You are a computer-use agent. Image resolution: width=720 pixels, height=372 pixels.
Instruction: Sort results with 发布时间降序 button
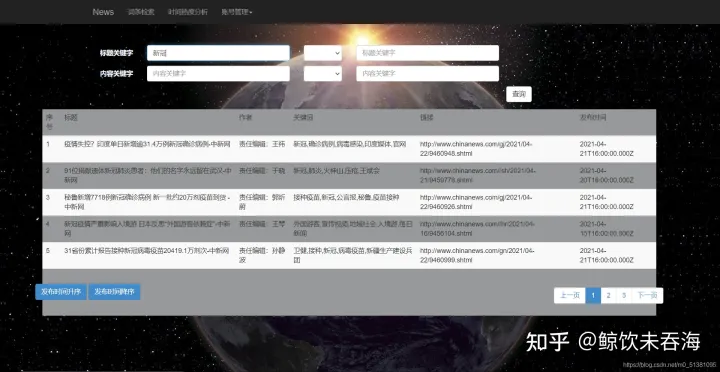click(x=114, y=292)
